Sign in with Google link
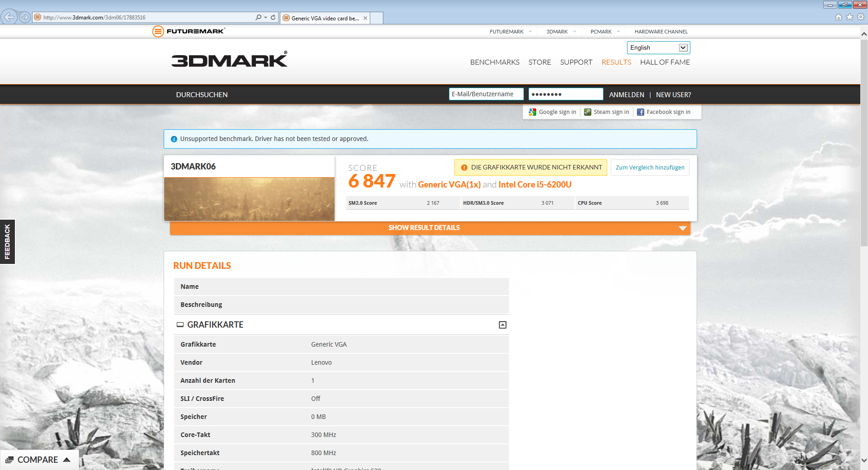Screen dimensions: 868x470 (557, 112)
